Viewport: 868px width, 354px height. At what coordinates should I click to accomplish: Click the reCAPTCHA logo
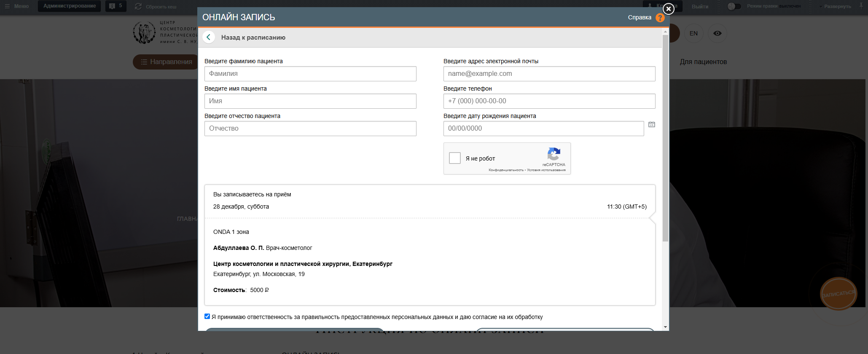(554, 154)
